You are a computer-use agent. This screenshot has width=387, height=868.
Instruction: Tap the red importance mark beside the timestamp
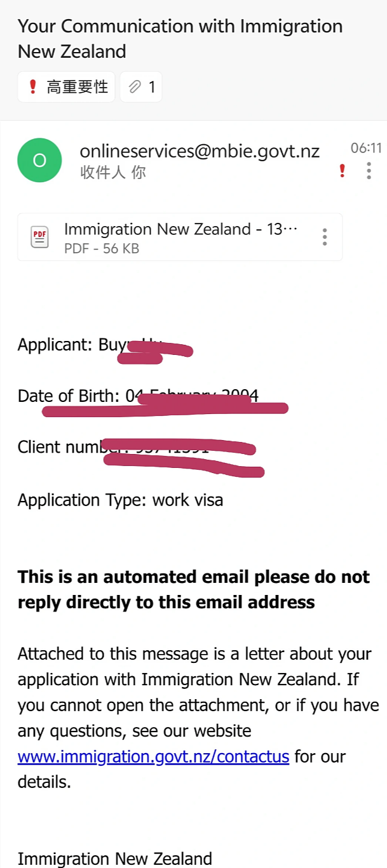(x=343, y=170)
